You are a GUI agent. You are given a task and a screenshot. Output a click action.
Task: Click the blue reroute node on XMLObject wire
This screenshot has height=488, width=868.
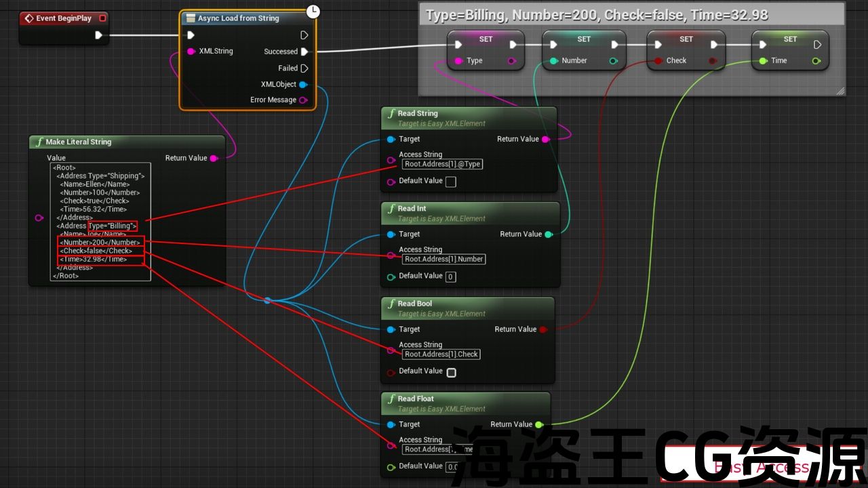(x=267, y=300)
